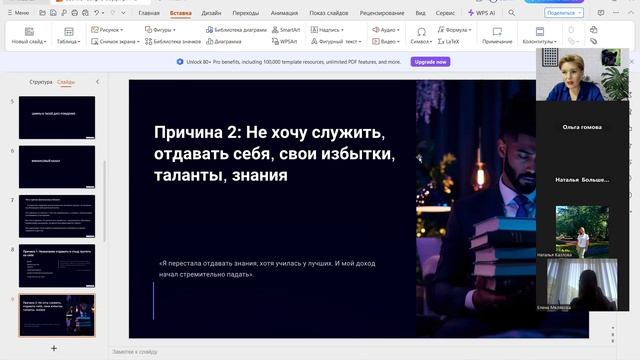Open the Сервис tab
The height and width of the screenshot is (360, 640).
click(x=445, y=13)
